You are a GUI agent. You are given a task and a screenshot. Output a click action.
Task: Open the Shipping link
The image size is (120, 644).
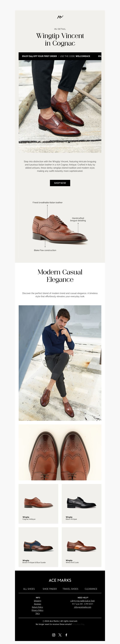coord(38,601)
